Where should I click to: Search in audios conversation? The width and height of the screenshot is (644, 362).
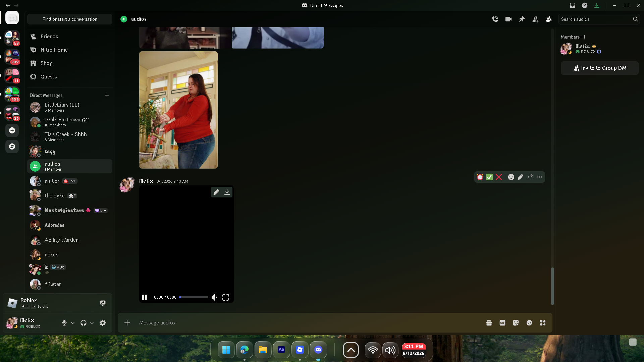(x=599, y=19)
